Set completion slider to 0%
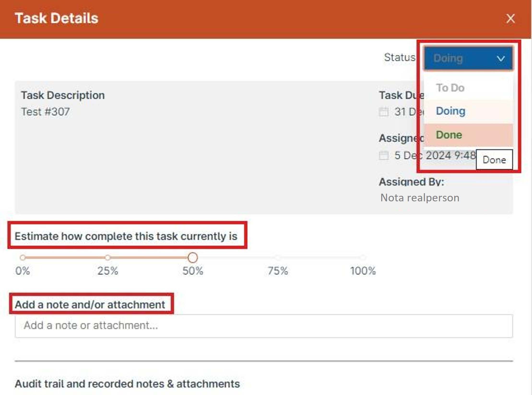The height and width of the screenshot is (395, 532). (23, 257)
